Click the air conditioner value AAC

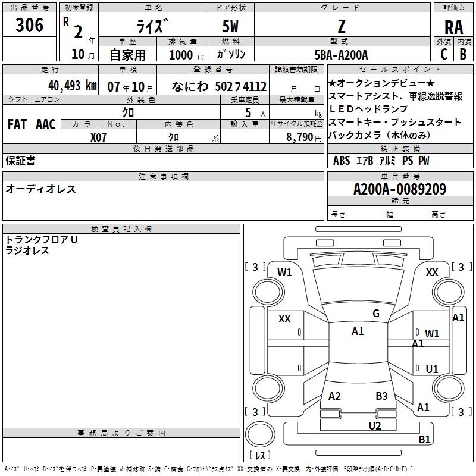(46, 124)
